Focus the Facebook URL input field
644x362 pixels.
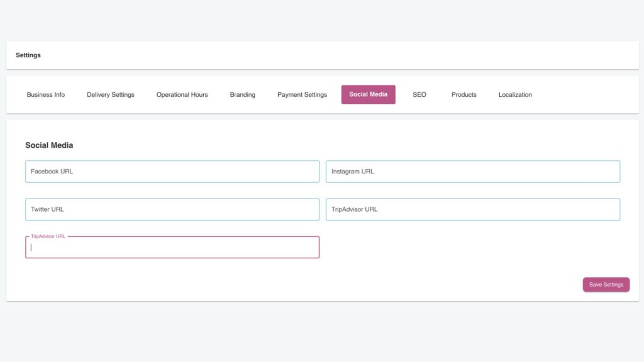point(172,172)
